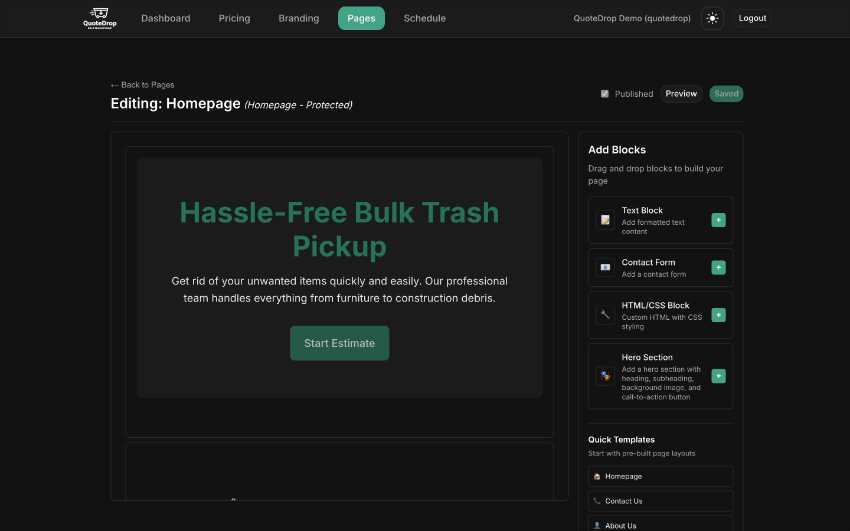Click the Text Block notepad icon
The image size is (850, 531).
(605, 220)
